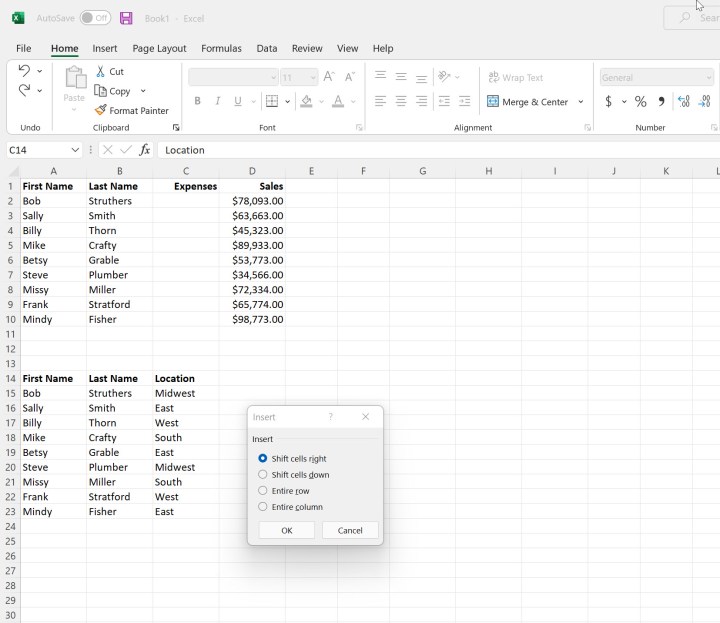Apply Accounting dollar number format

608,101
